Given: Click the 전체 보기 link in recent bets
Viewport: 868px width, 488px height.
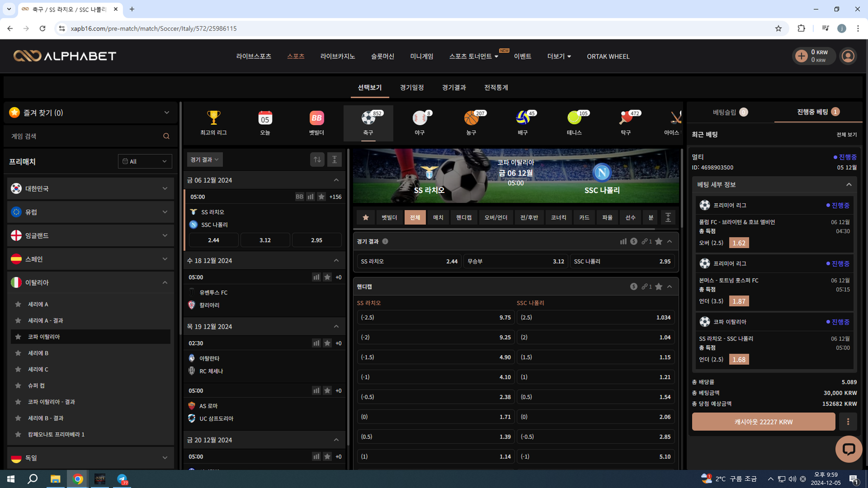Looking at the screenshot, I should click(846, 134).
